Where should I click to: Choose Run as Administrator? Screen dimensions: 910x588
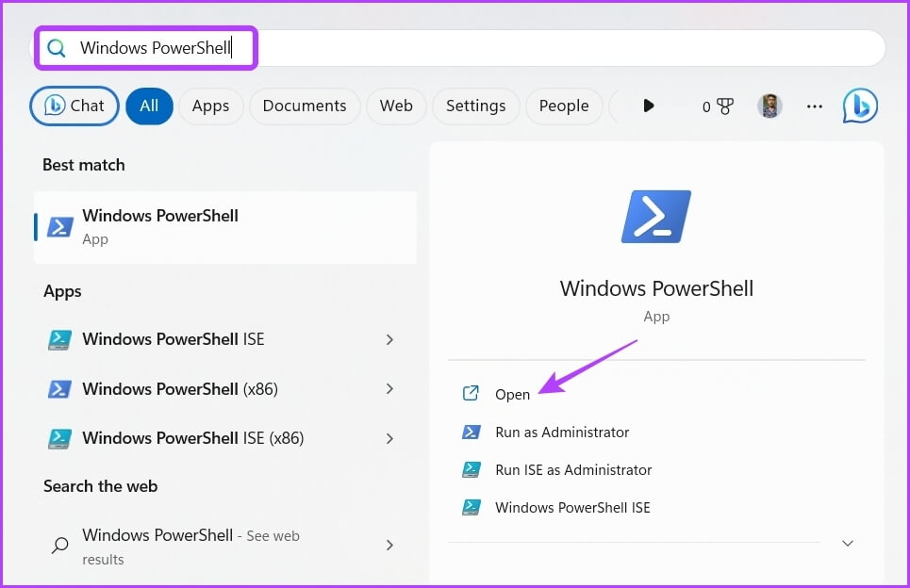pyautogui.click(x=562, y=432)
